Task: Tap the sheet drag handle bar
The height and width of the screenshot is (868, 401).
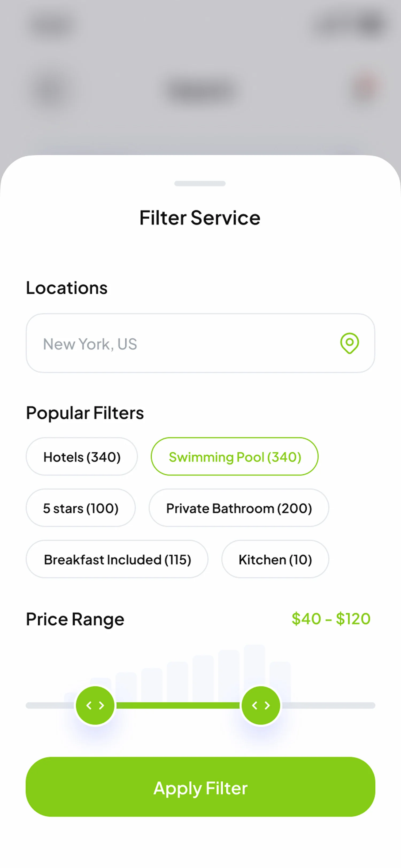Action: pyautogui.click(x=200, y=184)
